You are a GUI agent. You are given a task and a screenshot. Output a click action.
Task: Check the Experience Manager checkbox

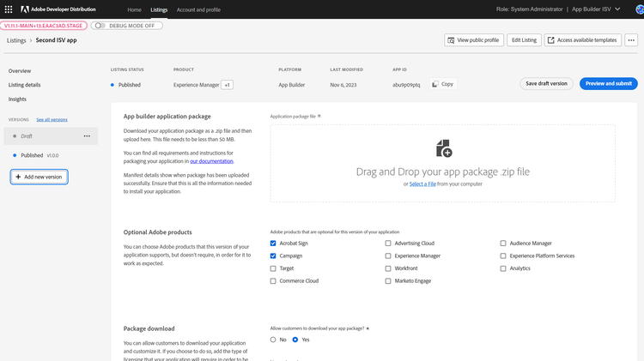pyautogui.click(x=388, y=256)
